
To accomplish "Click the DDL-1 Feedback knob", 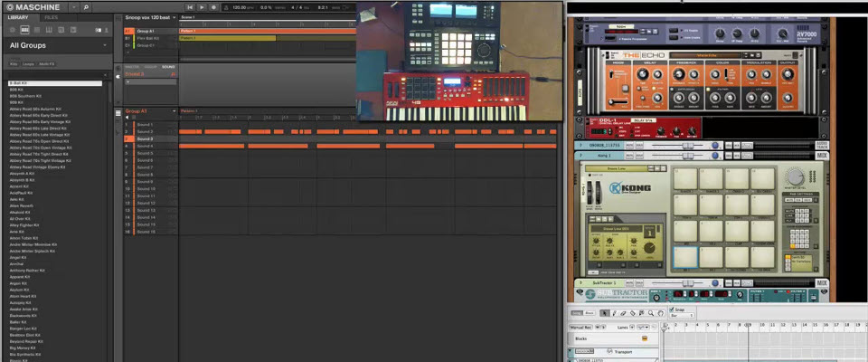I will coord(661,131).
